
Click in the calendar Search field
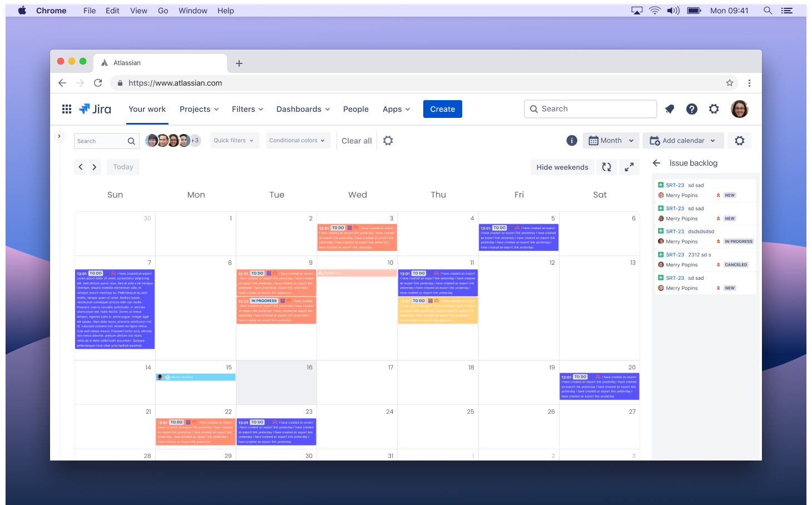100,141
